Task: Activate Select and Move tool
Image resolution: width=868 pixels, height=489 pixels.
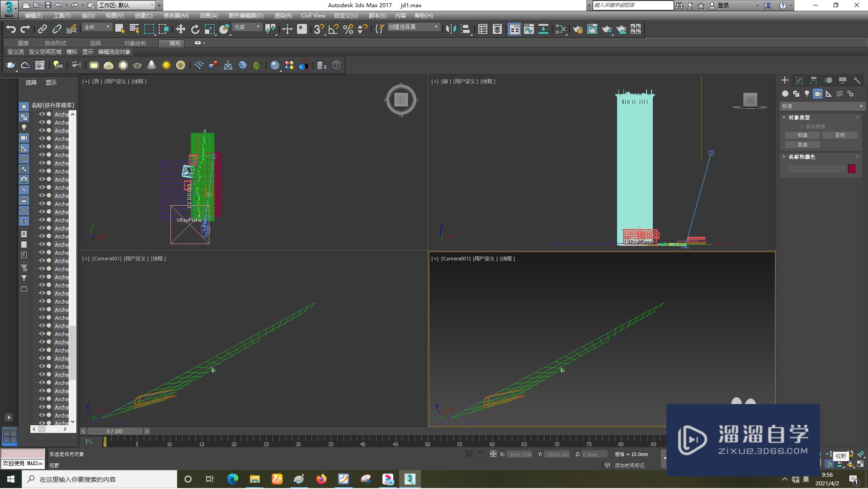Action: click(181, 29)
